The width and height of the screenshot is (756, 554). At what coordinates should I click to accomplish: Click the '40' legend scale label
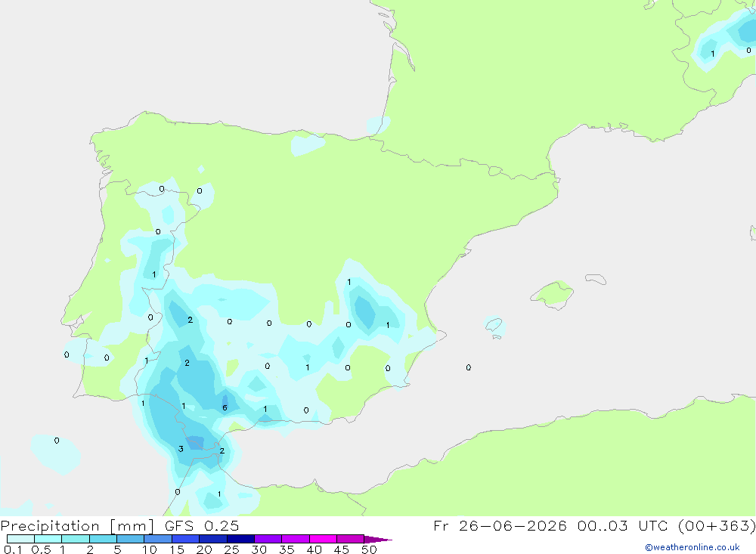(314, 549)
